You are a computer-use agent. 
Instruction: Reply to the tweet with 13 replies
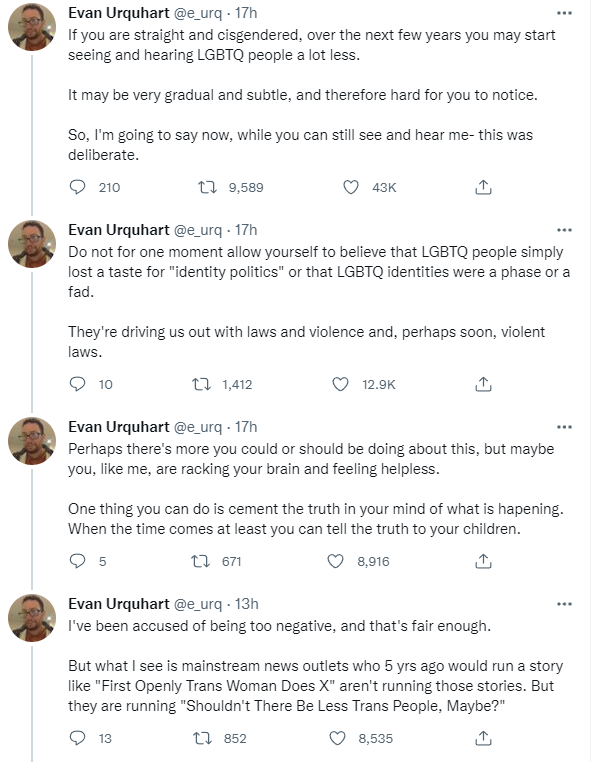(x=78, y=738)
